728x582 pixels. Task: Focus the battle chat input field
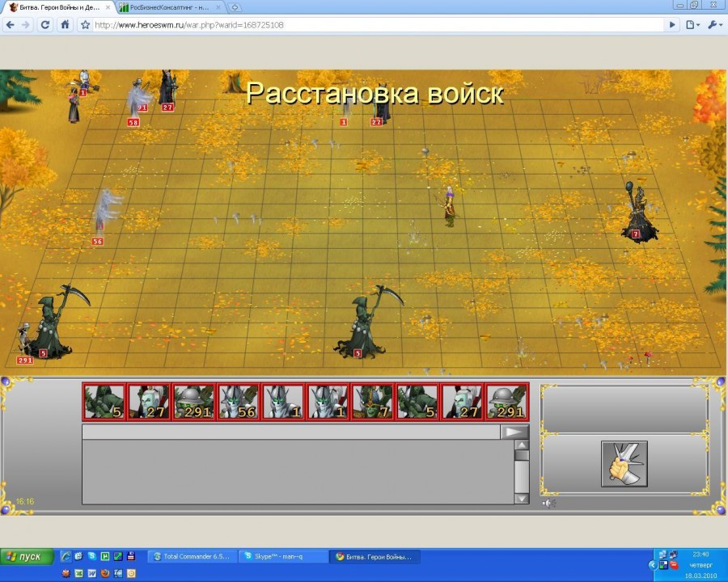tap(291, 432)
